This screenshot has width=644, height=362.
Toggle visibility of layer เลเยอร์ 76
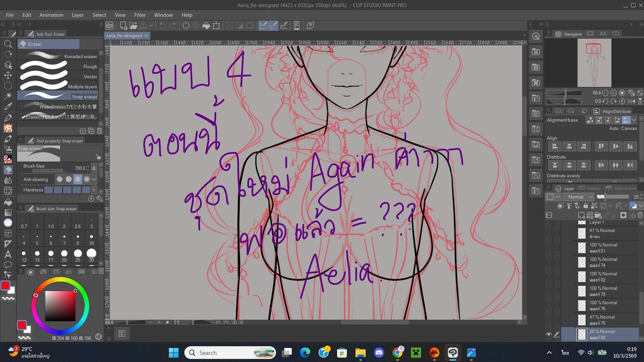tap(549, 306)
